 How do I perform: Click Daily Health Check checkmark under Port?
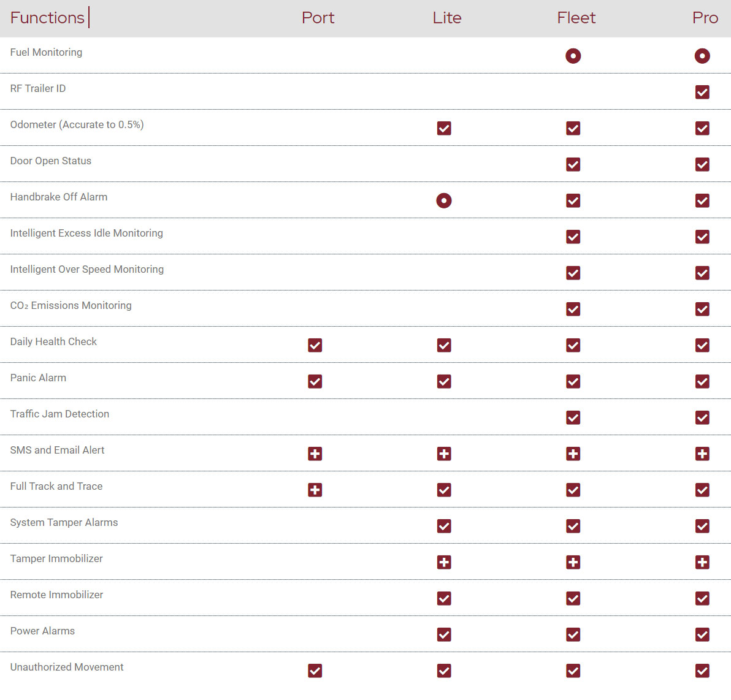click(x=315, y=345)
